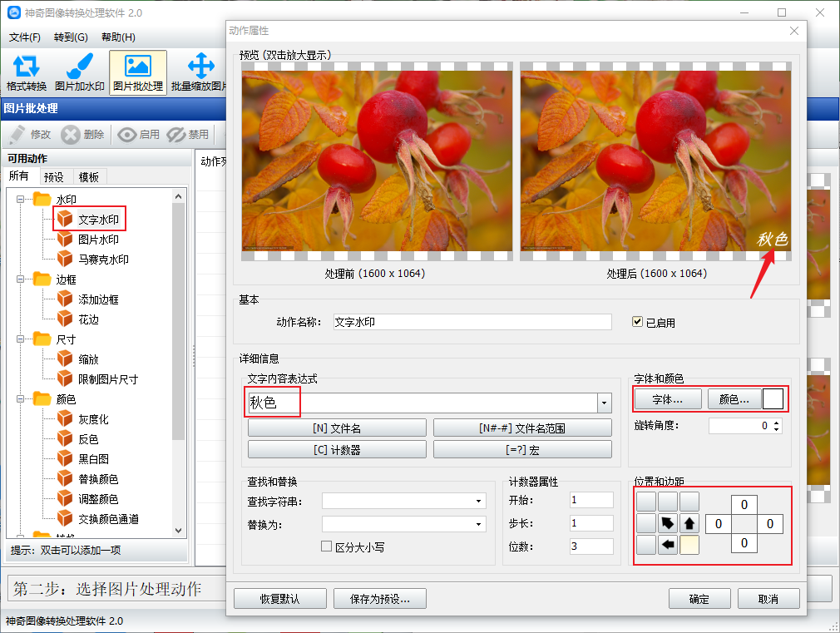Switch to the 模板 tab
840x633 pixels.
[x=88, y=177]
